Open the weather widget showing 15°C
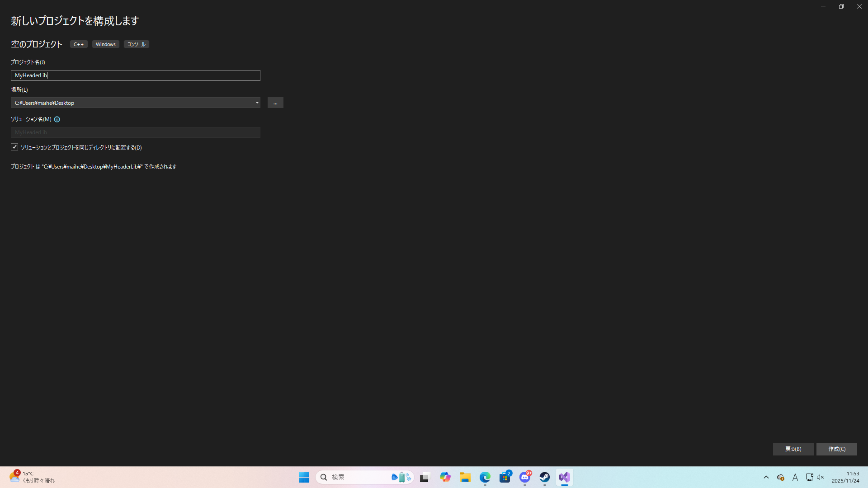This screenshot has height=488, width=868. coord(32,477)
